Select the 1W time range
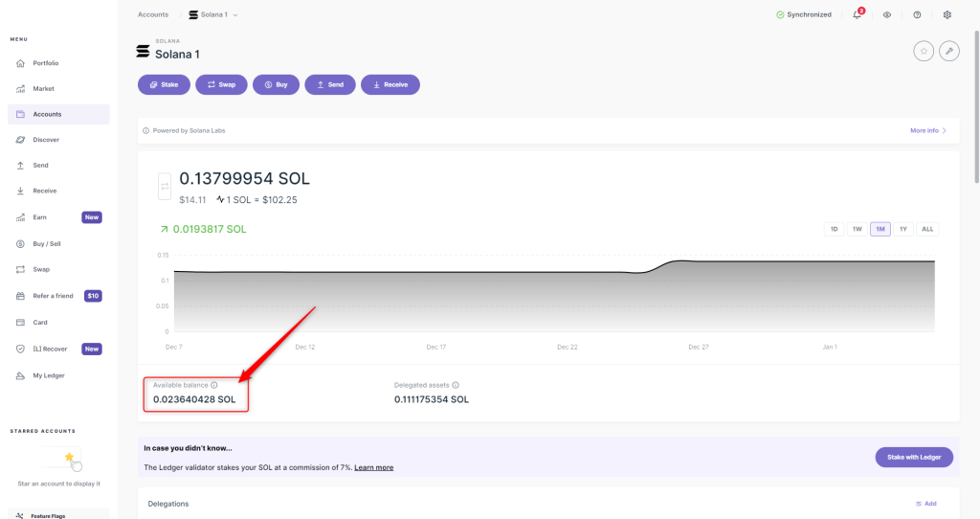The image size is (980, 519). coord(857,229)
